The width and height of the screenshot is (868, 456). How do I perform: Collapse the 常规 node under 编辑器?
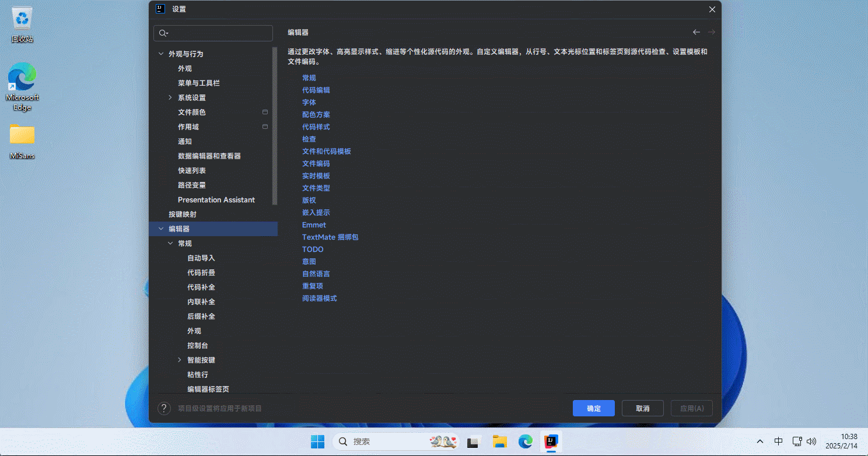point(170,243)
